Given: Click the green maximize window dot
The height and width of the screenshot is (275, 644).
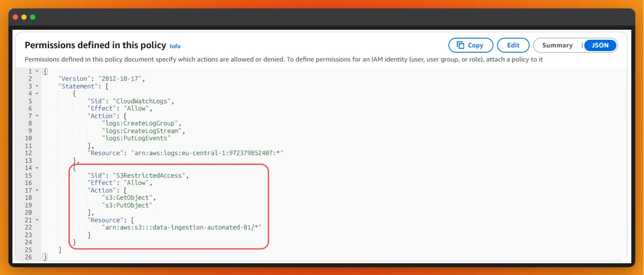Looking at the screenshot, I should tap(33, 17).
